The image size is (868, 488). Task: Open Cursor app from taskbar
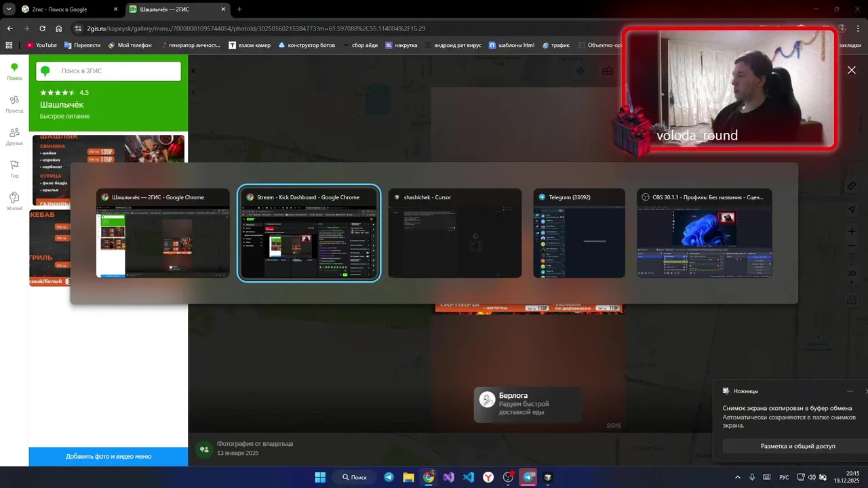click(548, 477)
